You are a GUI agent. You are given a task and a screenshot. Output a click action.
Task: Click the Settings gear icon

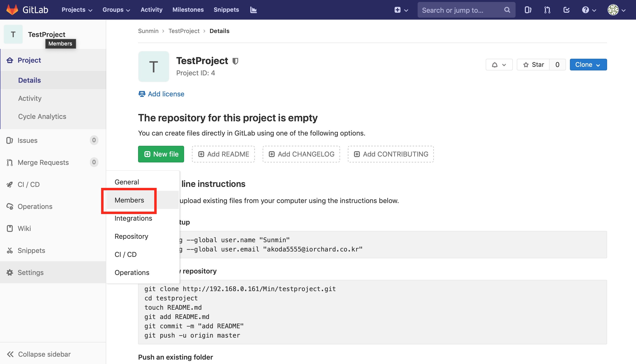click(10, 272)
